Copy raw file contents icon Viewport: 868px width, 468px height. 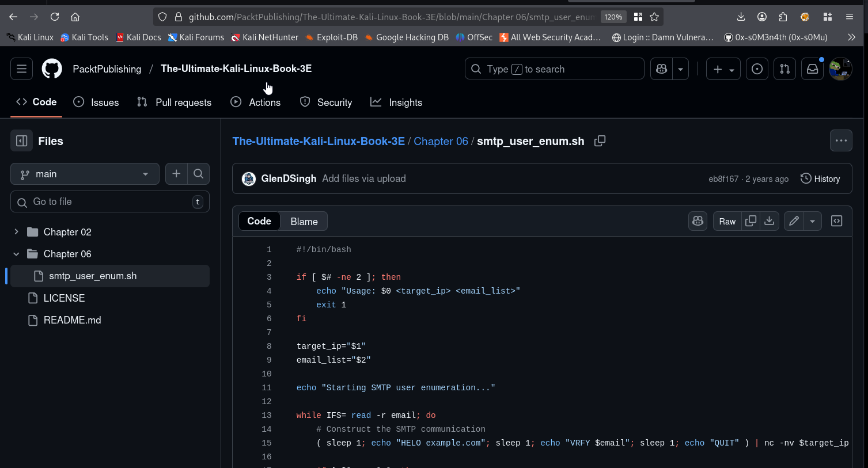(x=751, y=221)
